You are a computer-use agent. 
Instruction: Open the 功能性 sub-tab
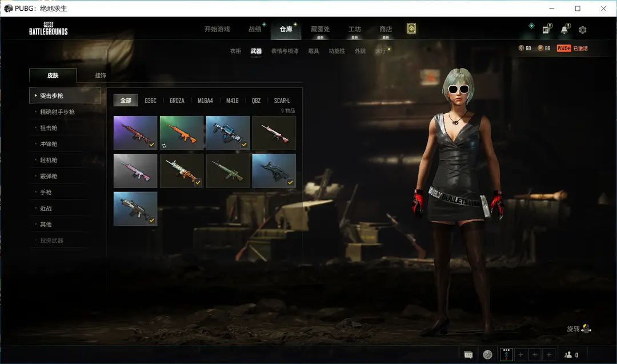coord(337,51)
